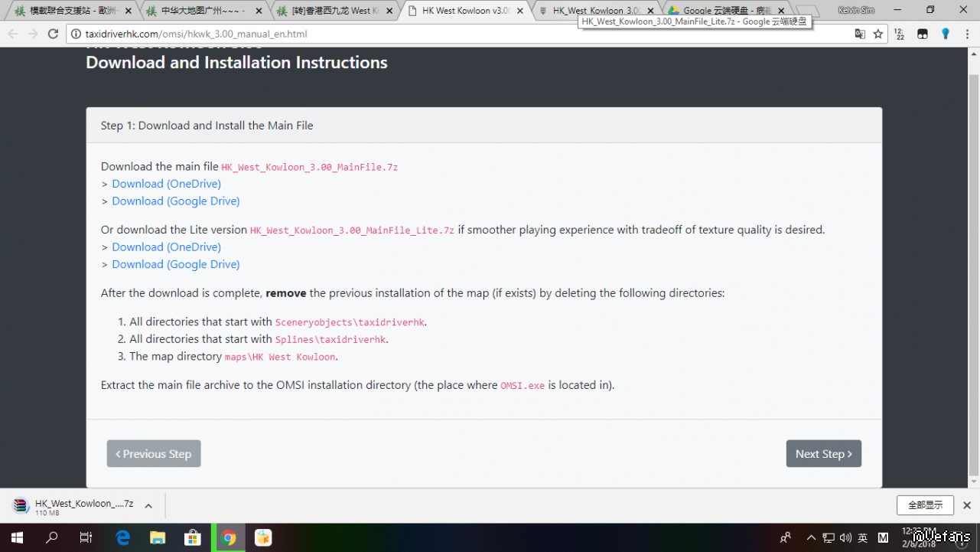
Task: Switch to the Google Drive tab
Action: (727, 11)
